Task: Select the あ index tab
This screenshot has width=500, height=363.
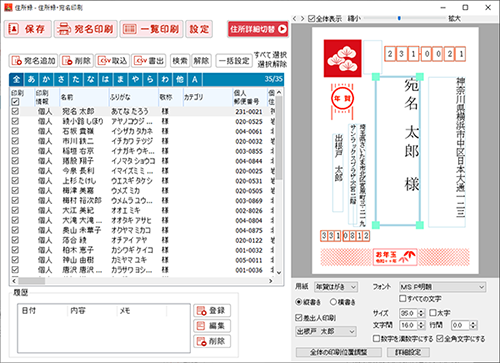Action: click(x=31, y=79)
